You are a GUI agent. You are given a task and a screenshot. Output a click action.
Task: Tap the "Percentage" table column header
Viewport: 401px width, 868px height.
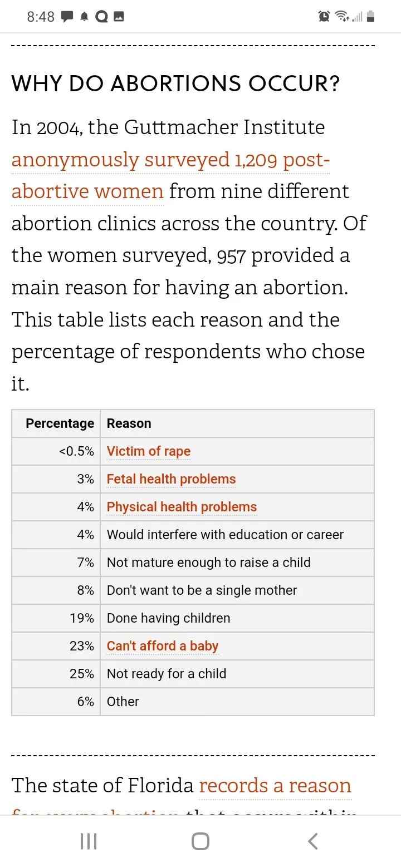[60, 423]
